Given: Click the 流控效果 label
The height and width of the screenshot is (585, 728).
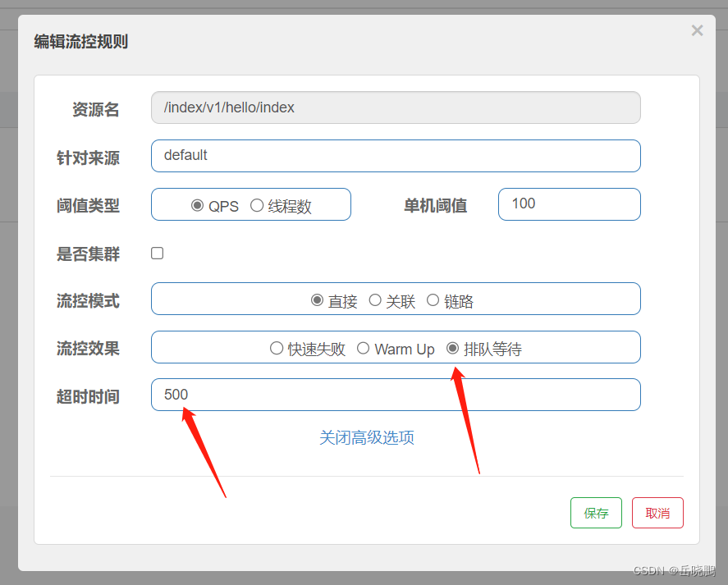Looking at the screenshot, I should [88, 348].
